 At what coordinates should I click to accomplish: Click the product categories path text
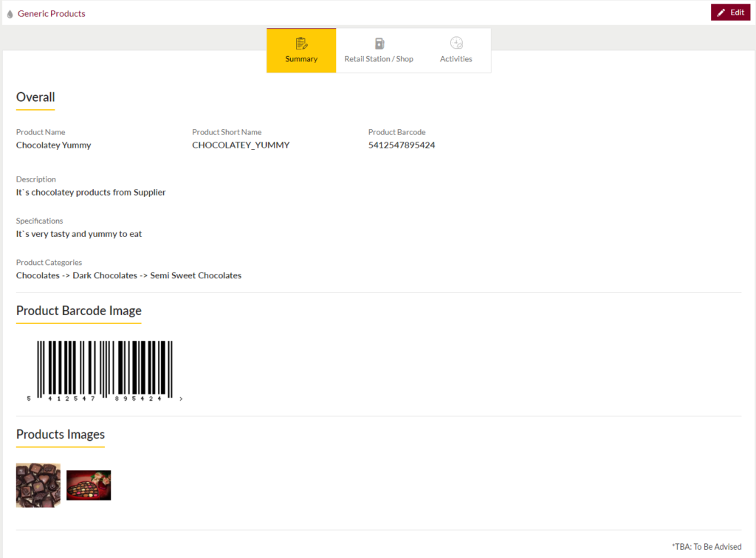click(x=128, y=275)
